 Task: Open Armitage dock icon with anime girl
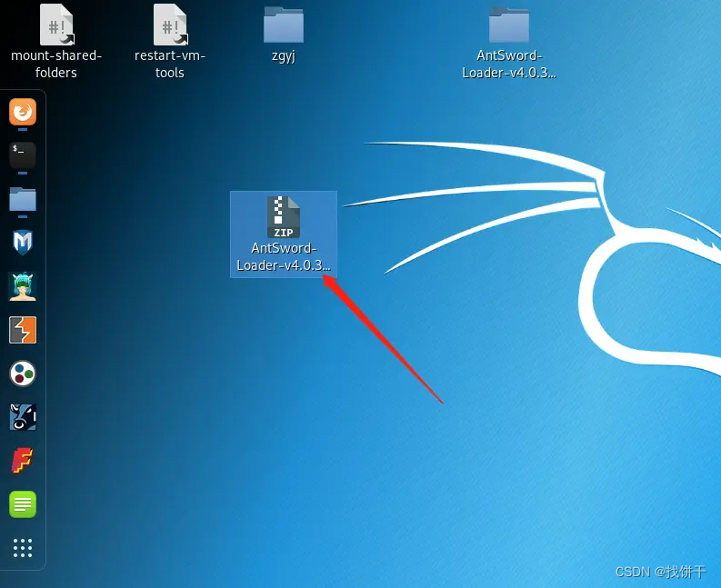[x=23, y=286]
